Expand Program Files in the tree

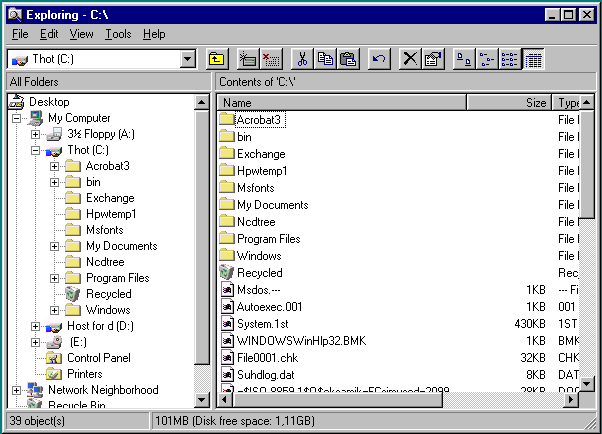55,278
